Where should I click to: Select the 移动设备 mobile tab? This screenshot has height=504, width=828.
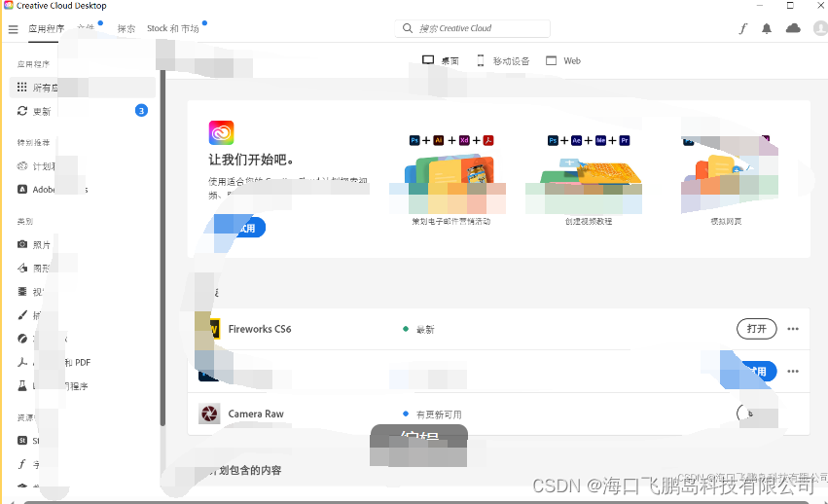coord(503,60)
